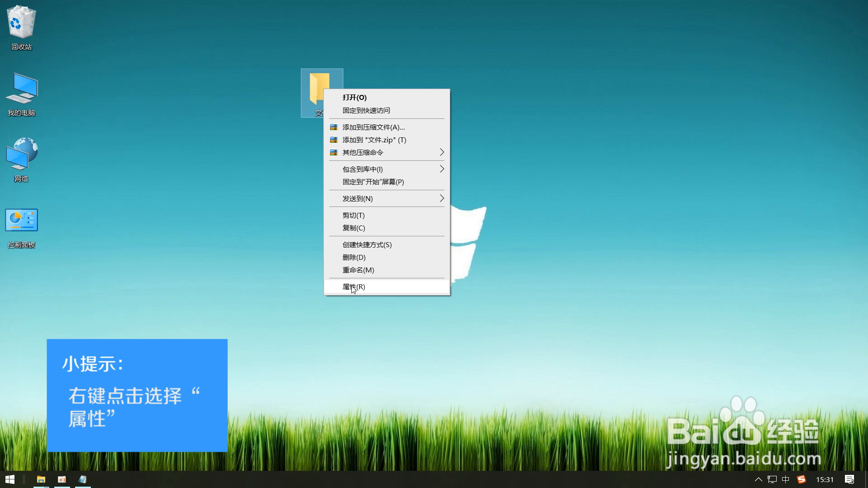
Task: Click the Sogou input method tray icon
Action: [801, 479]
